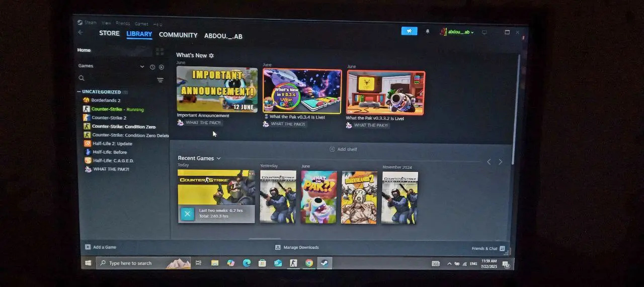Show next Recent Games with right arrow
Image resolution: width=644 pixels, height=287 pixels.
pos(500,162)
